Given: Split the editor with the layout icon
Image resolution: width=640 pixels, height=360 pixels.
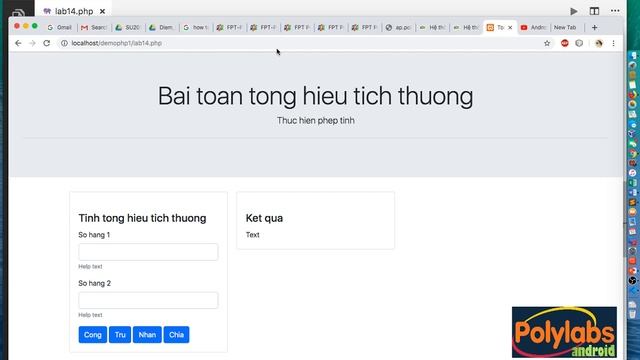Looking at the screenshot, I should pos(594,11).
